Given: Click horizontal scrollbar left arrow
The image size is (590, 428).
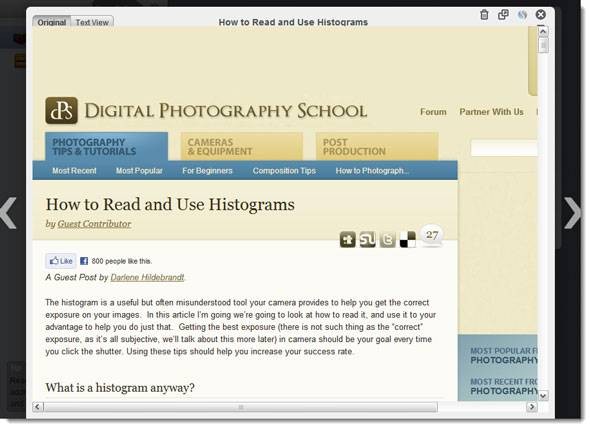Looking at the screenshot, I should [x=37, y=407].
